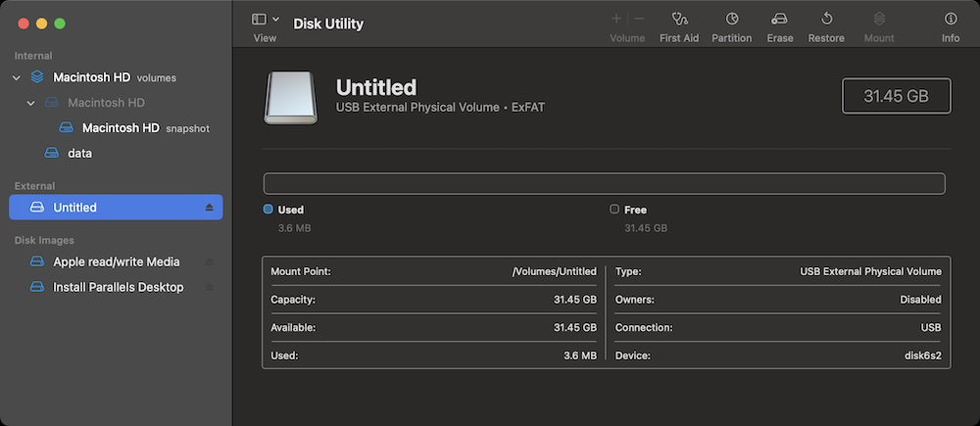Image resolution: width=980 pixels, height=426 pixels.
Task: Open the Partition tool
Action: pyautogui.click(x=731, y=19)
